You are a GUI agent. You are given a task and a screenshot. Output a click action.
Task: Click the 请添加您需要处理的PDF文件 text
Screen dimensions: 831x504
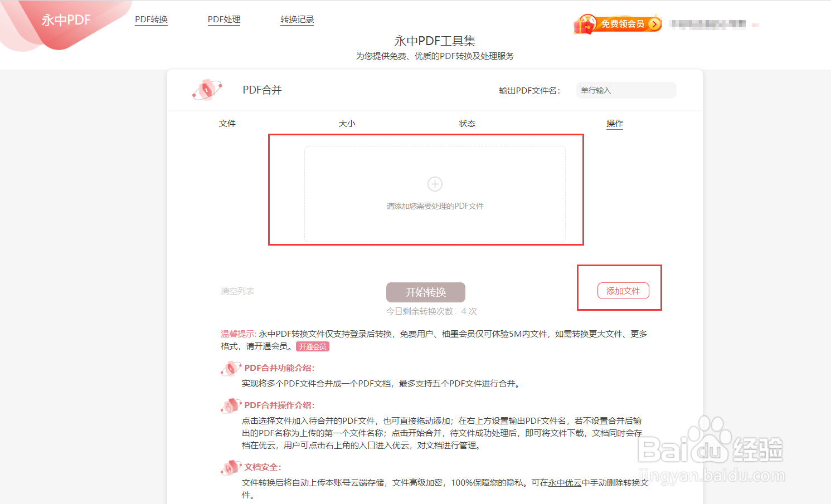(x=435, y=206)
